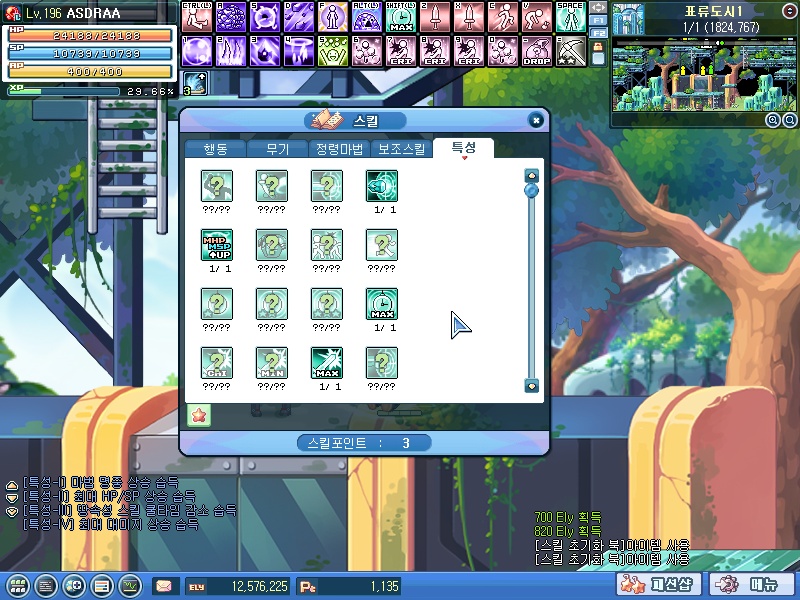Click the blue SP bar
Image resolution: width=800 pixels, height=600 pixels.
click(x=90, y=53)
